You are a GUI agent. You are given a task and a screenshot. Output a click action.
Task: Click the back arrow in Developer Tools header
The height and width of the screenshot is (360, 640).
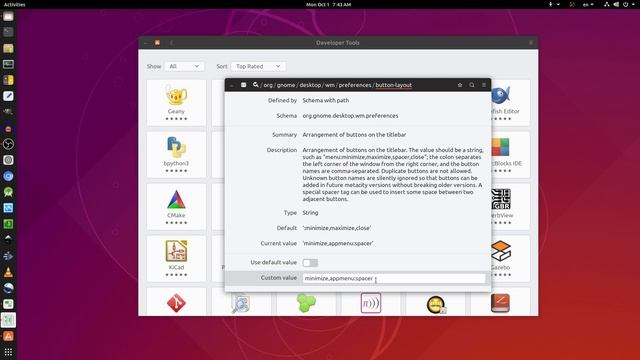point(171,42)
